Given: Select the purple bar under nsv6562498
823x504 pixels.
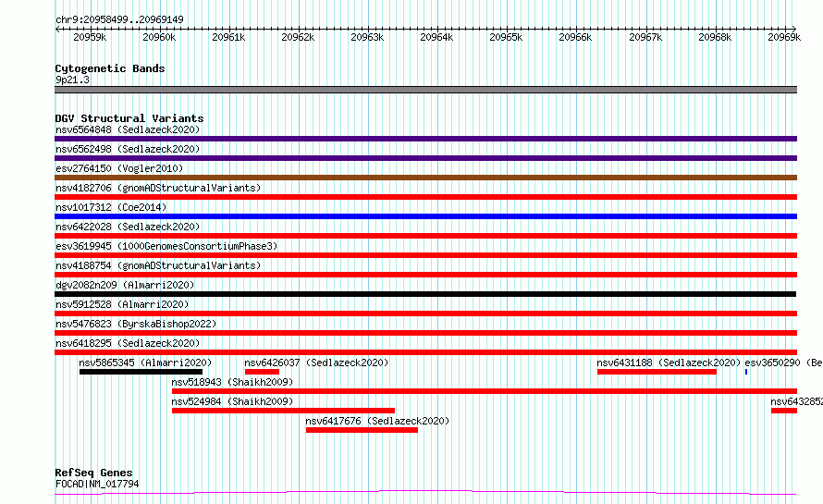Looking at the screenshot, I should 425,158.
